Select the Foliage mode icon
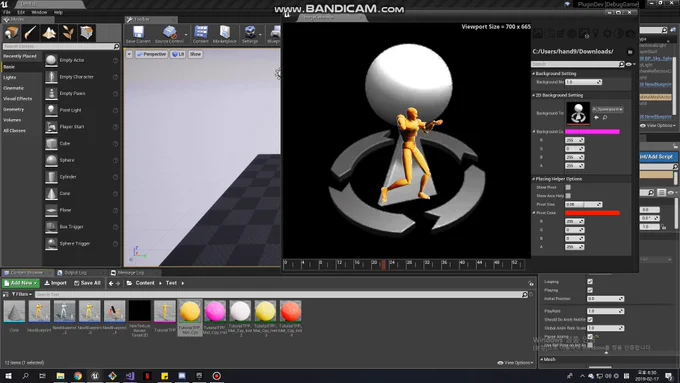 pyautogui.click(x=68, y=33)
